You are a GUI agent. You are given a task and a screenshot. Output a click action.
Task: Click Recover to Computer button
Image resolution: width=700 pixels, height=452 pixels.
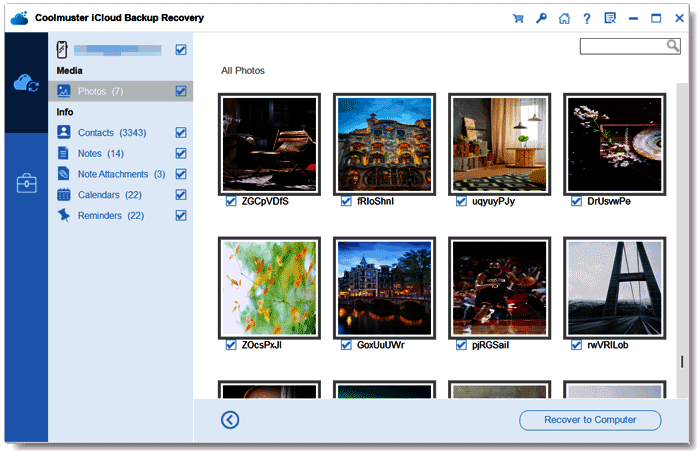pos(590,420)
